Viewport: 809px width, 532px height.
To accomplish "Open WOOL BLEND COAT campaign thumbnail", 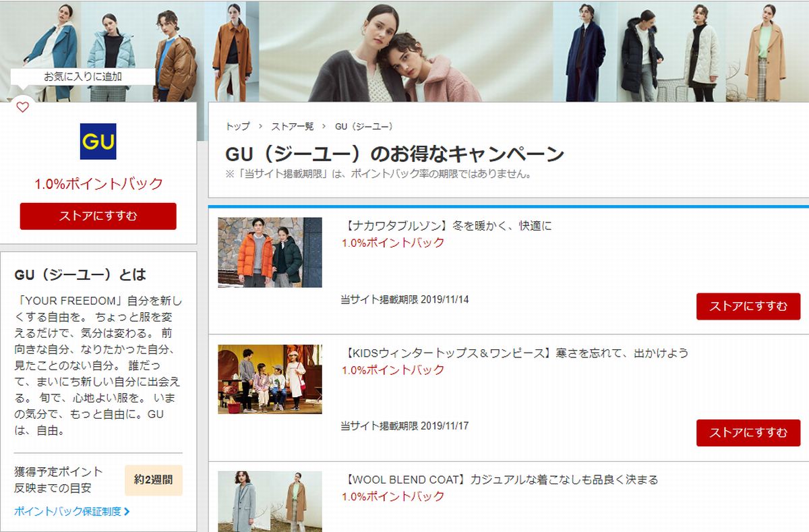I will click(x=270, y=502).
